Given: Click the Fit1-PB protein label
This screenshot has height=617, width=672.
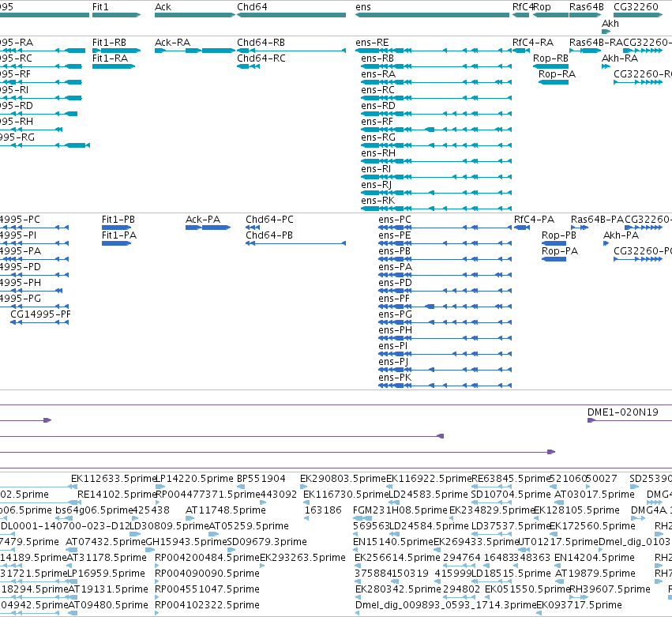Looking at the screenshot, I should pyautogui.click(x=118, y=220).
